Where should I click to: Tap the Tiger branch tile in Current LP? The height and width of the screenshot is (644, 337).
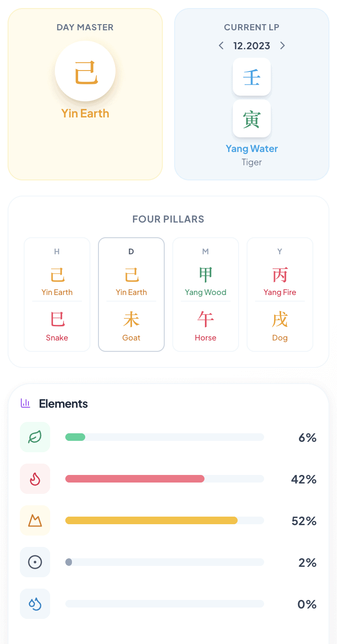(252, 118)
